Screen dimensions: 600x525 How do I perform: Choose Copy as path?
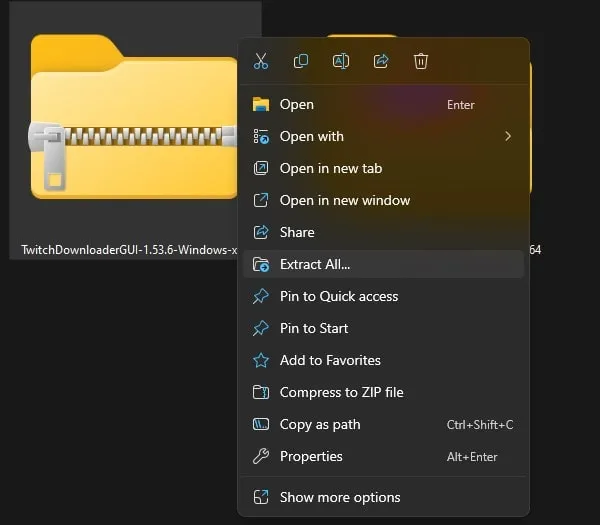click(x=383, y=424)
